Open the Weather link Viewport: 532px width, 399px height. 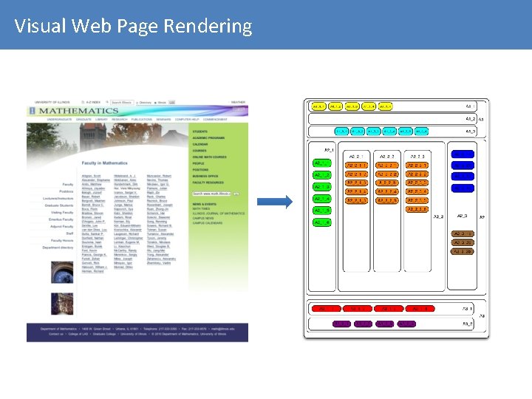coord(238,102)
